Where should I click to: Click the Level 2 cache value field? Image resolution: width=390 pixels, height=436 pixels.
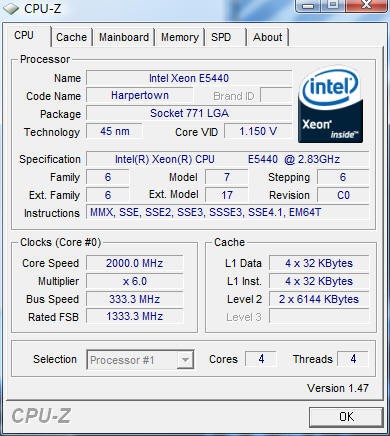[x=319, y=299]
